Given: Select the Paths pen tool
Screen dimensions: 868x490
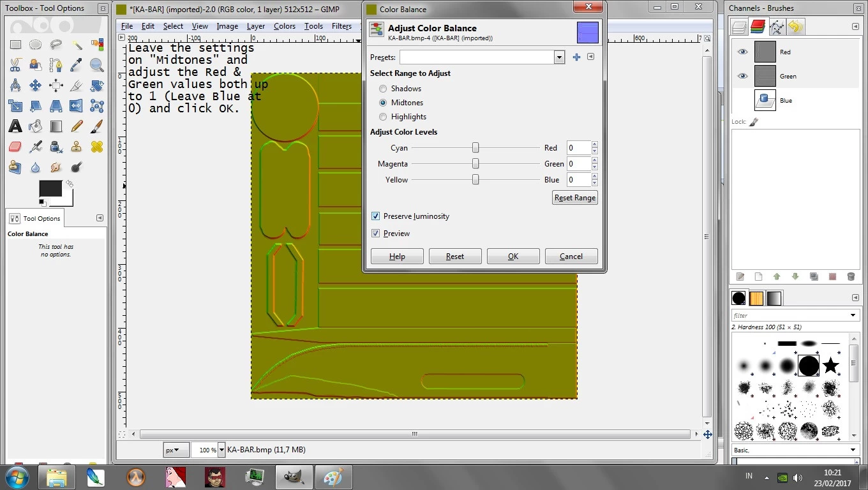Looking at the screenshot, I should [56, 65].
